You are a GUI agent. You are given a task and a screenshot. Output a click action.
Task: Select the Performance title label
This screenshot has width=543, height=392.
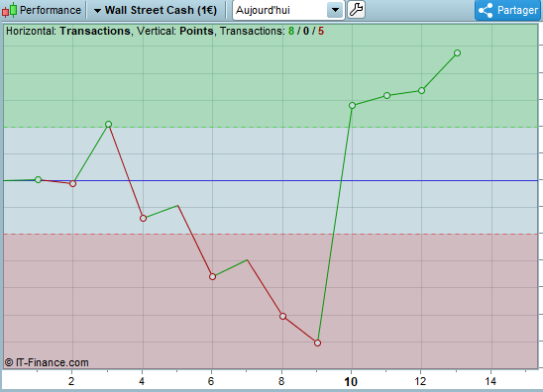pos(51,10)
